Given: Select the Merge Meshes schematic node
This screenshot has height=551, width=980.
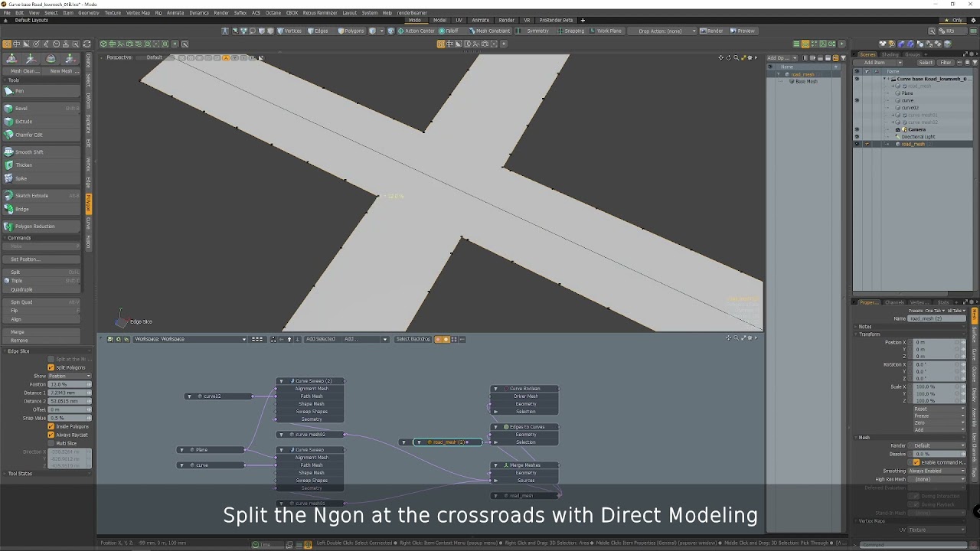Looking at the screenshot, I should [525, 465].
